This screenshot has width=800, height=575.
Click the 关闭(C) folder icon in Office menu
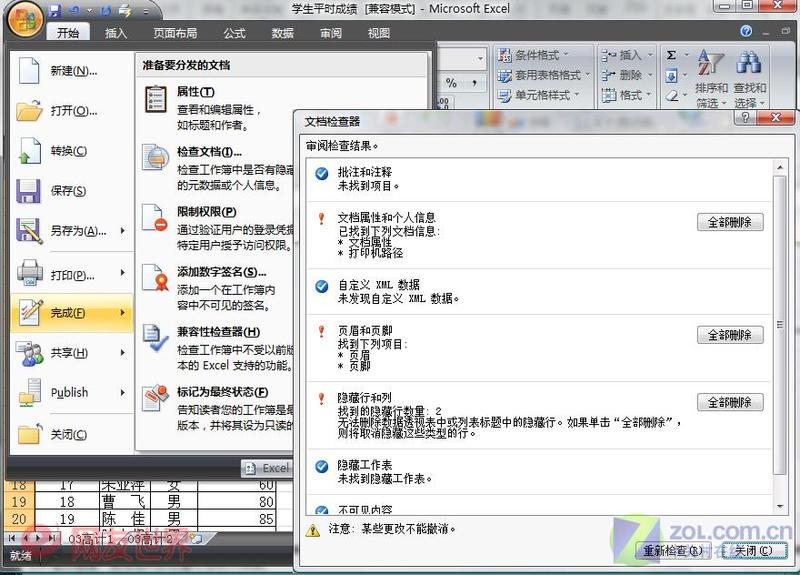click(30, 434)
